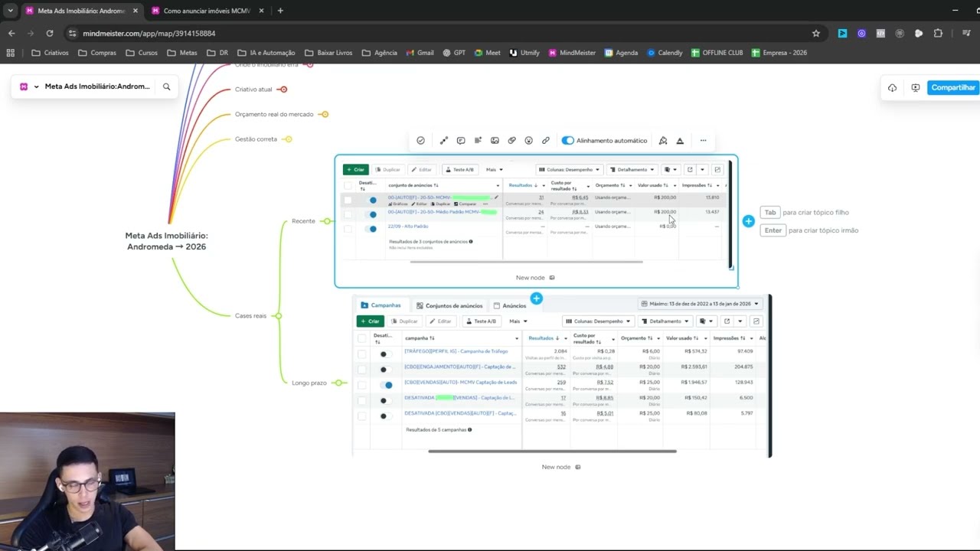Image resolution: width=980 pixels, height=551 pixels.
Task: Click the blue plus above the Campanhas image
Action: click(x=536, y=298)
